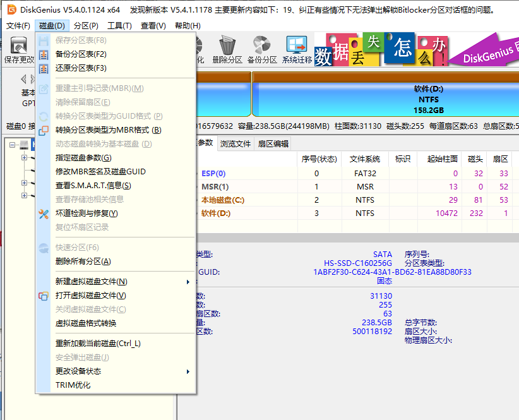Select the 系统迁移 (System Migration) toolbar icon

tap(297, 49)
